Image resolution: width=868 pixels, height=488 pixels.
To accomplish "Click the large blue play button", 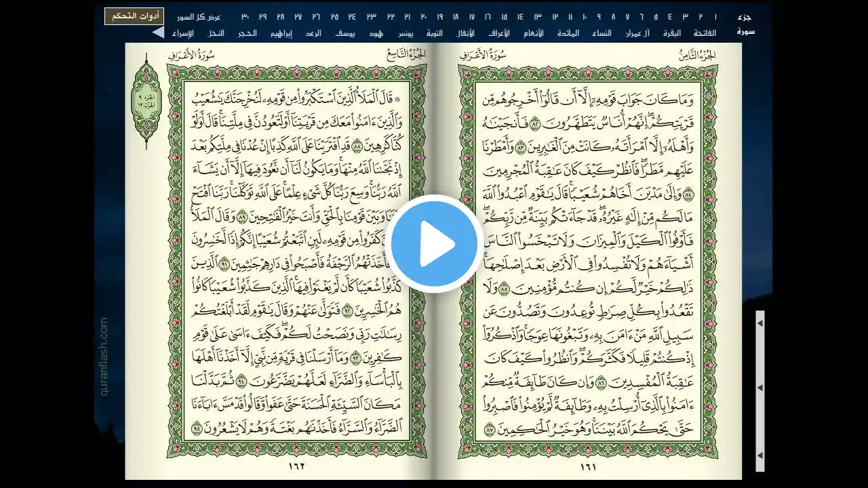I will (x=434, y=244).
